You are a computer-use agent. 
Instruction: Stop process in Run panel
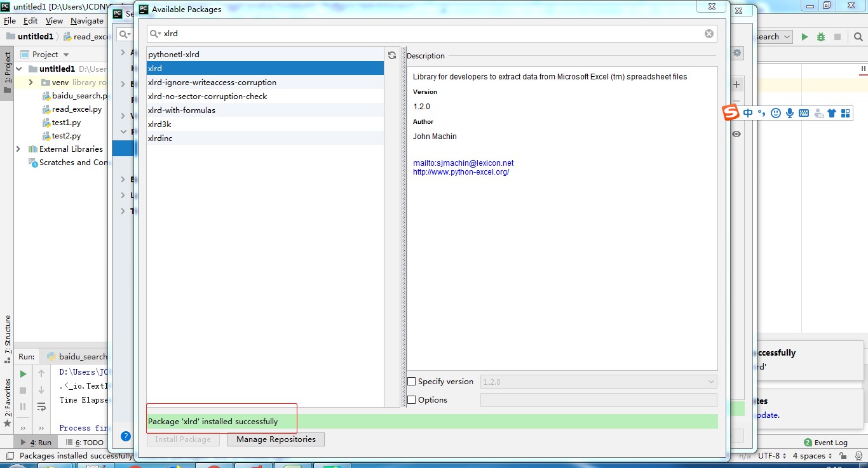23,390
